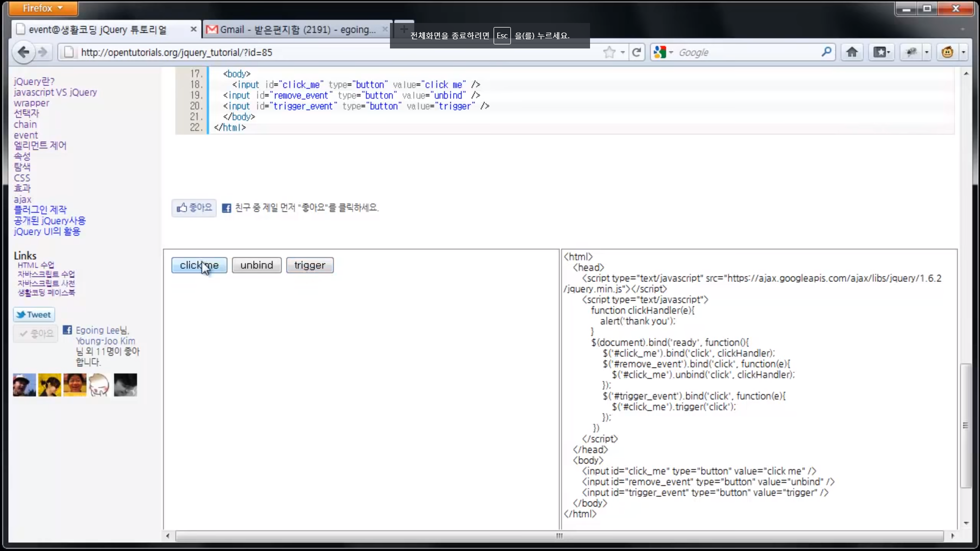Close the jQuery tutorial tab
Image resolution: width=980 pixels, height=551 pixels.
pos(193,30)
